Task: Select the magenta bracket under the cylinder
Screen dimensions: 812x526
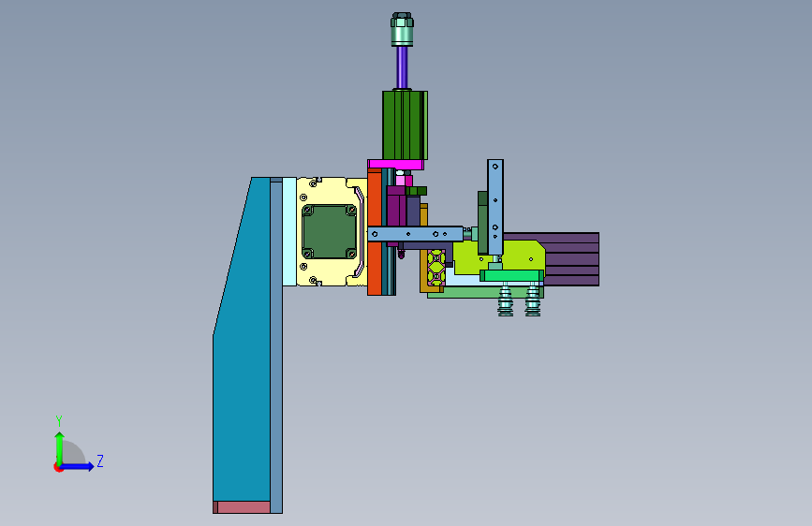Action: 395,165
